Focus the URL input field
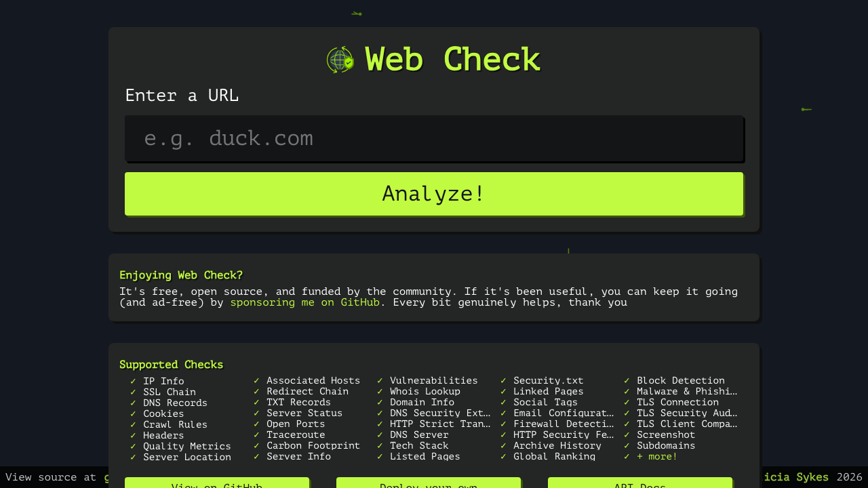 pos(434,138)
